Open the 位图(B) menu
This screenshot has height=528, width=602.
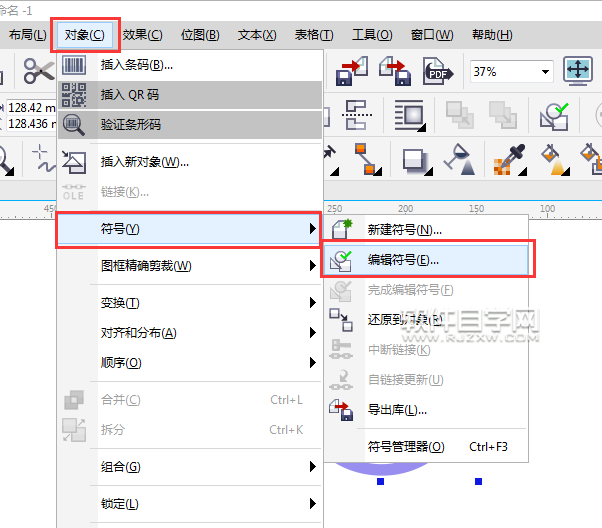[200, 35]
